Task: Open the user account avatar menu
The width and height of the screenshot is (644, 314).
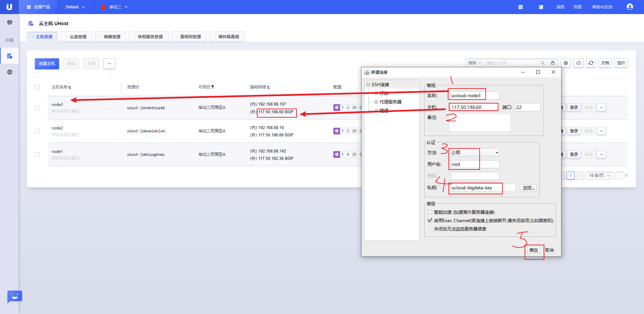Action: 630,7
